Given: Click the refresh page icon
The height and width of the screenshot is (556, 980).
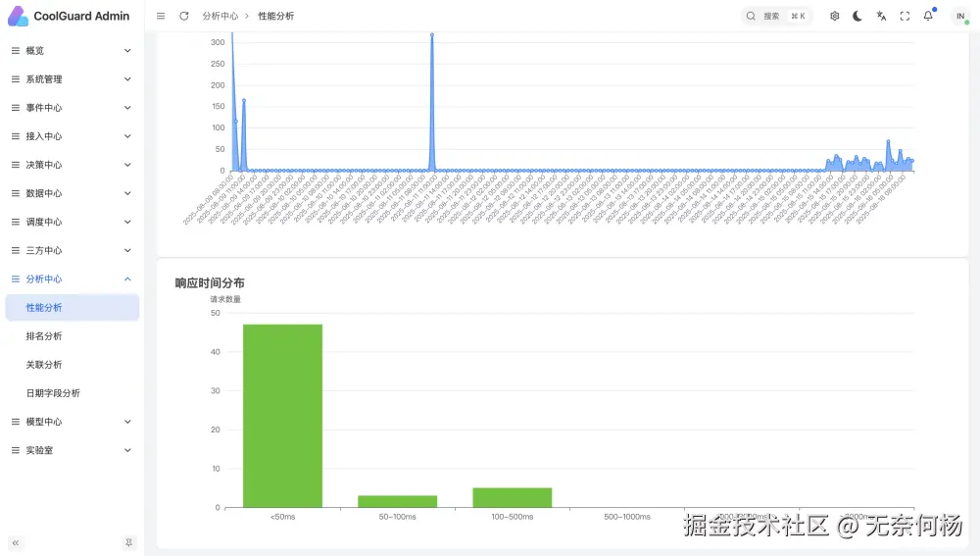Looking at the screenshot, I should coord(184,17).
